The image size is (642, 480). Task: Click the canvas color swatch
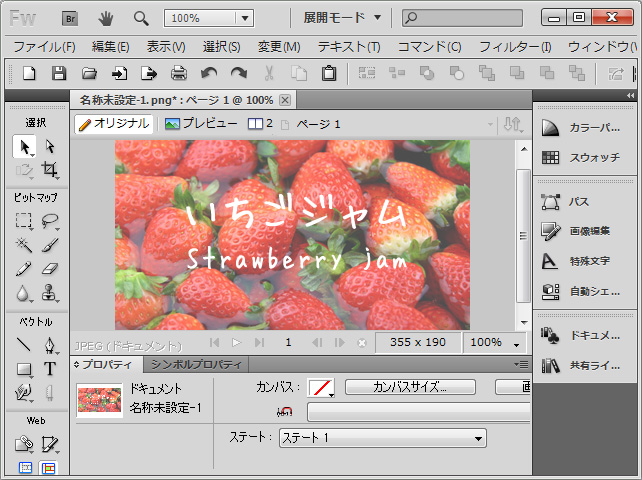tap(321, 387)
